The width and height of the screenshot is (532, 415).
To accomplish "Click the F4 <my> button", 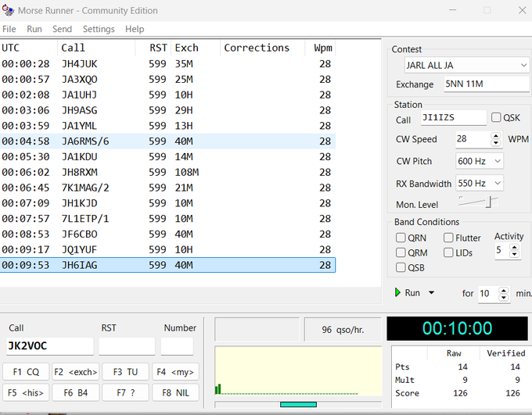I will click(175, 372).
